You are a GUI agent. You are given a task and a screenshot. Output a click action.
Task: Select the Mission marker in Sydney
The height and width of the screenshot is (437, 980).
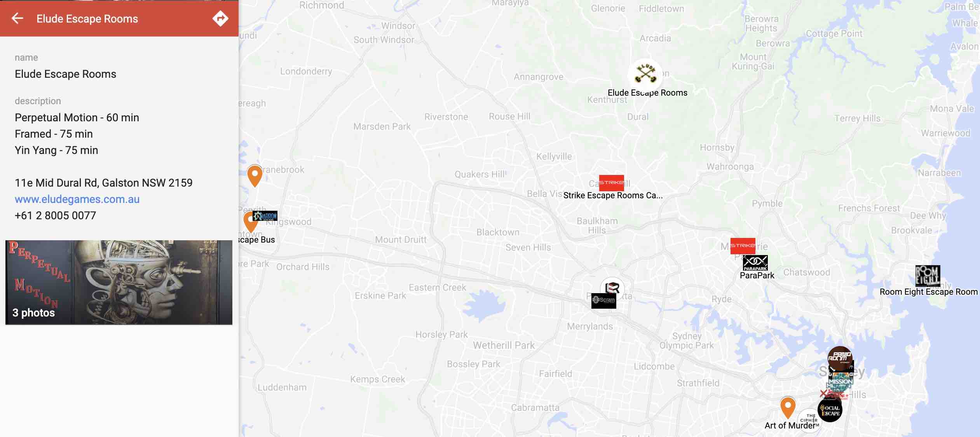840,381
